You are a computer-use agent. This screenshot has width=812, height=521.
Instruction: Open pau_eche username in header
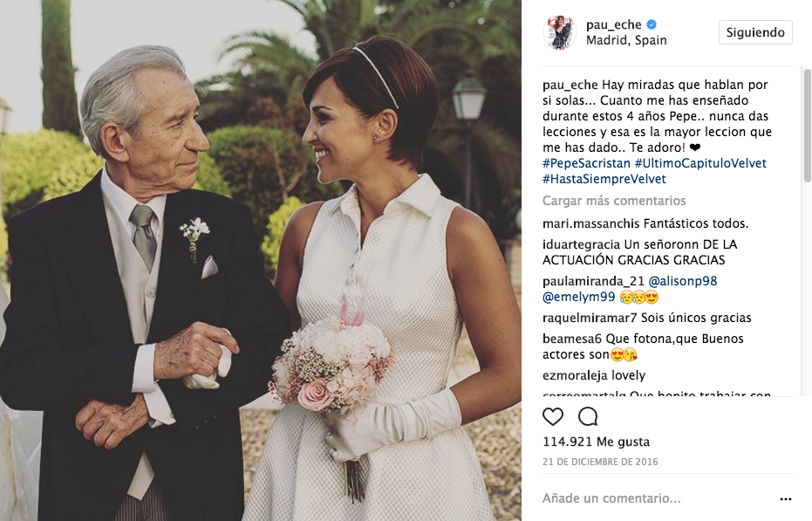coord(614,24)
